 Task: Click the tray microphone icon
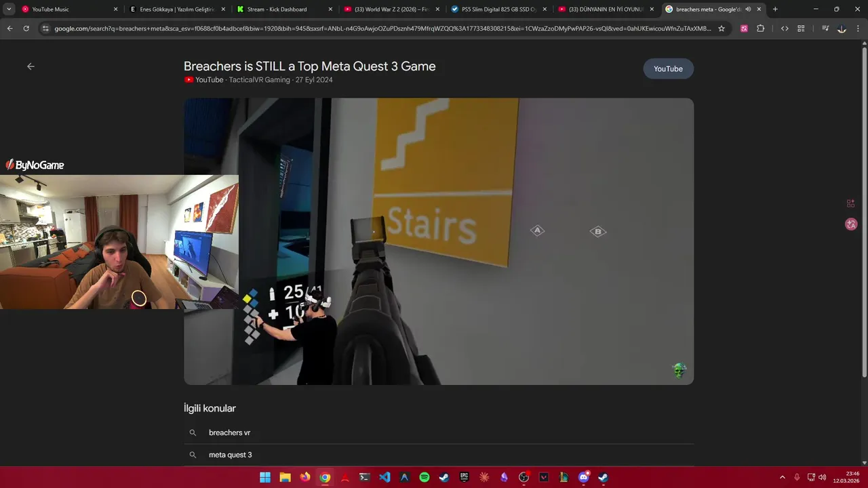pos(797,477)
